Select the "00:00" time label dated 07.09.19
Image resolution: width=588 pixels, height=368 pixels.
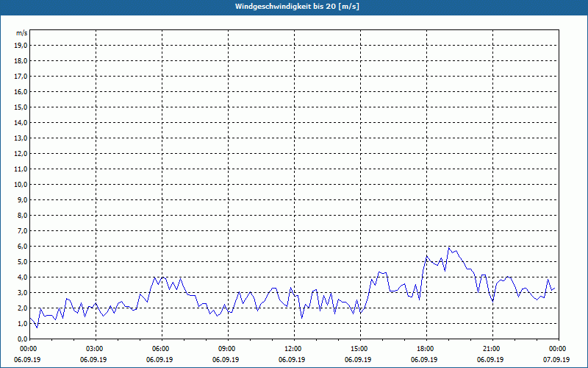(558, 349)
